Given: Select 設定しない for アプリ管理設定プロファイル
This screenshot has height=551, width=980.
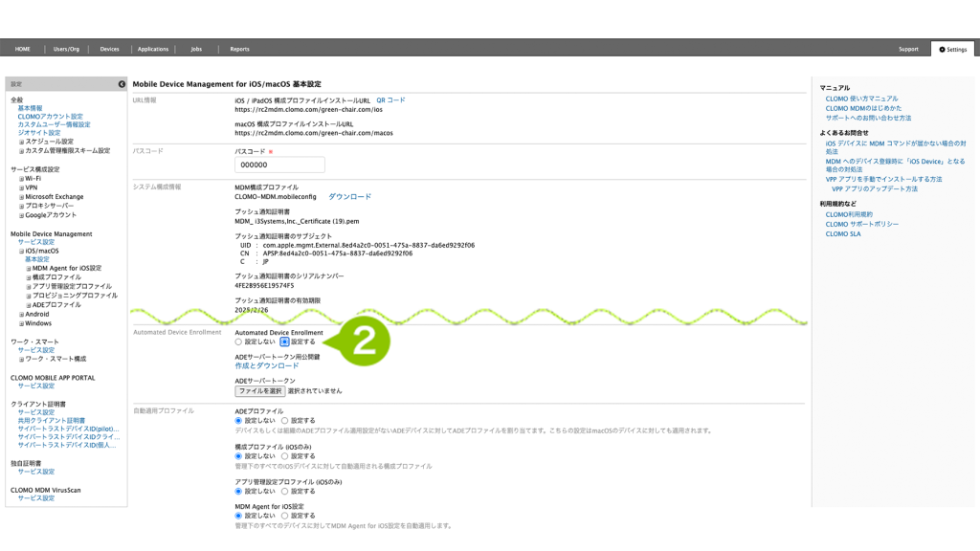Looking at the screenshot, I should (x=238, y=492).
